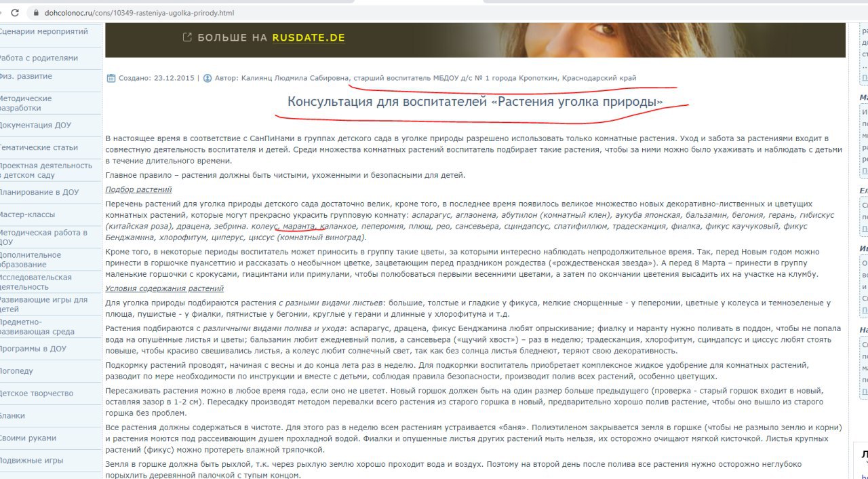Open Развивающие игры для детей
The width and height of the screenshot is (868, 479).
[43, 305]
